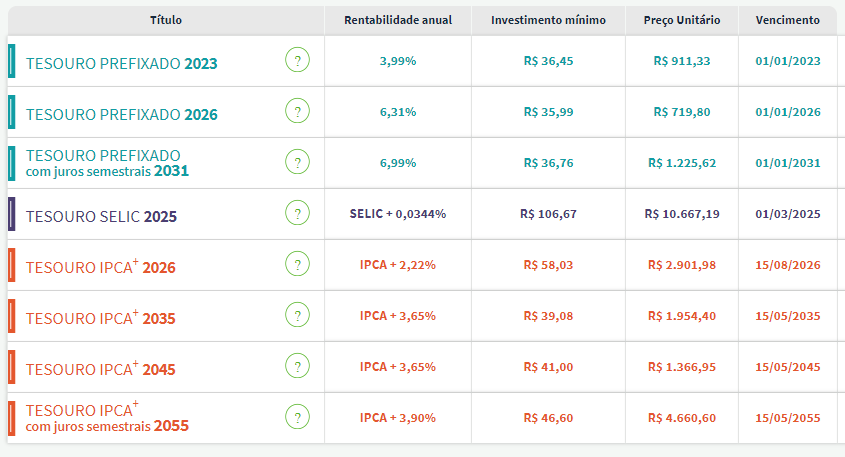Viewport: 845px width, 457px height.
Task: Click the 15/08/2026 maturity date
Action: click(788, 265)
